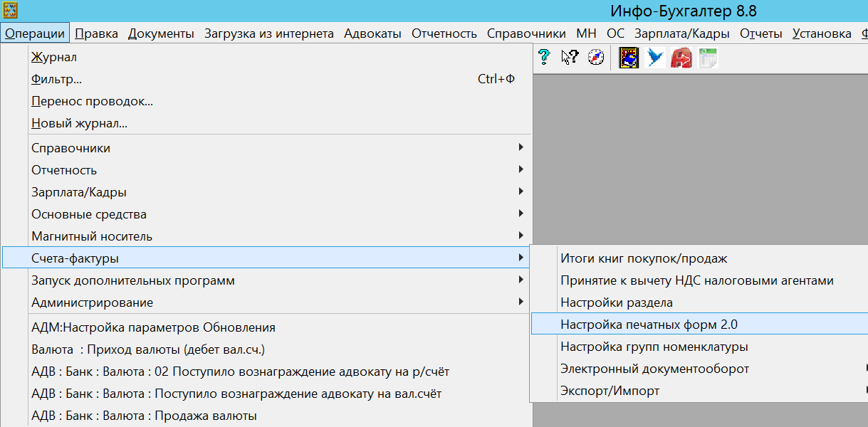Click the yellow-framed blue car toolbar icon
The height and width of the screenshot is (427, 868).
(629, 57)
